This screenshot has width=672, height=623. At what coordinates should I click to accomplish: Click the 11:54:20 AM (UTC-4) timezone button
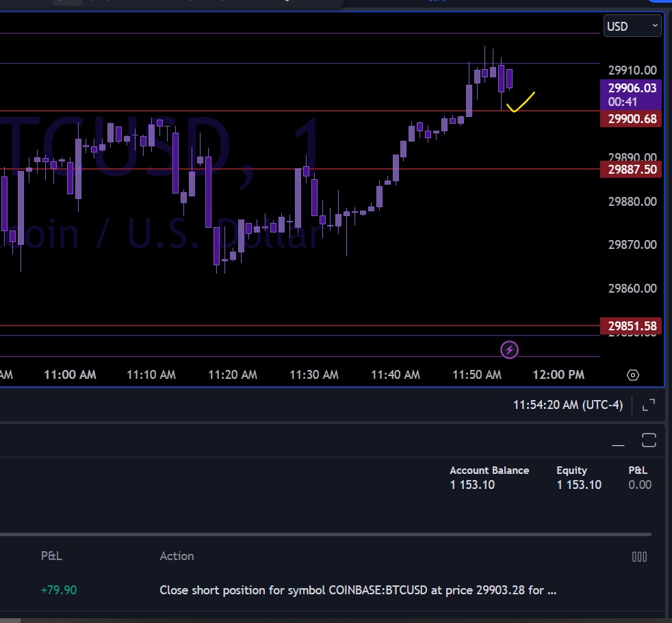(x=568, y=405)
